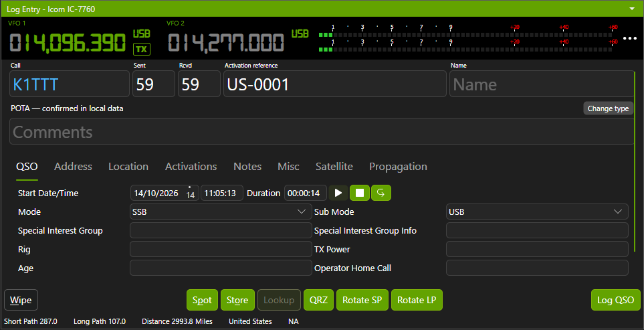
Task: Open the Notes tab
Action: (x=247, y=167)
